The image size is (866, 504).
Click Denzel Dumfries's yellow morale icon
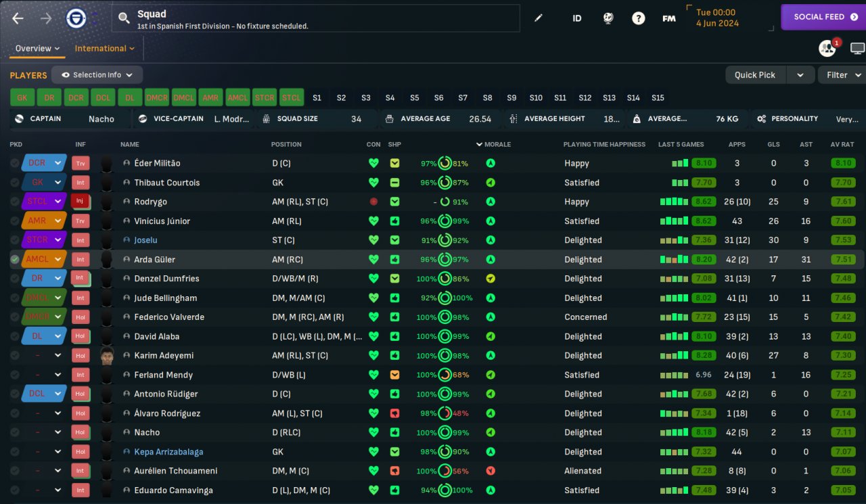(491, 279)
